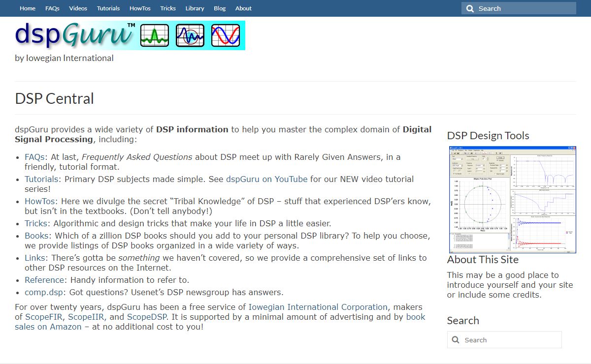Open Tutorials in the top navigation

tap(108, 8)
